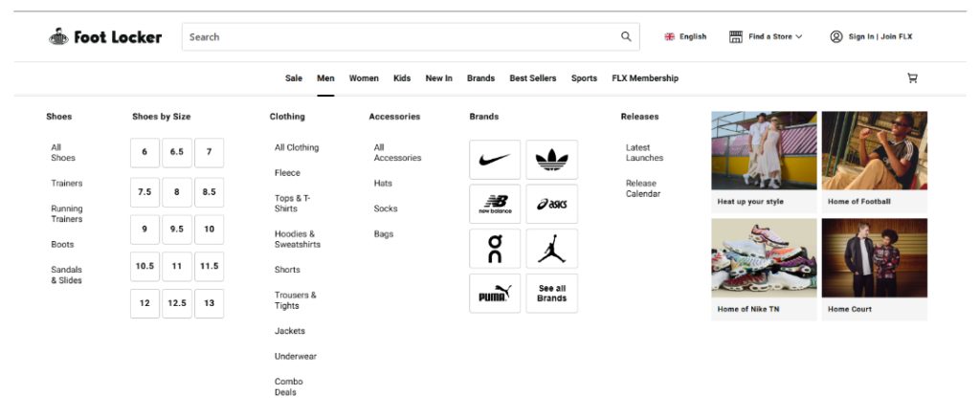Screen dimensions: 980x417
Task: Choose the ASICS brand logo
Action: [551, 204]
